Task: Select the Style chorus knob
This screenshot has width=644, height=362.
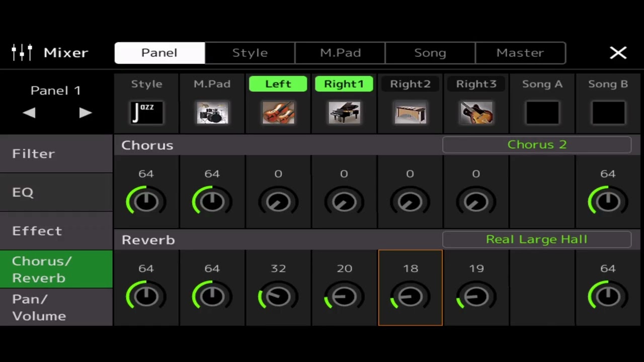Action: (x=146, y=201)
